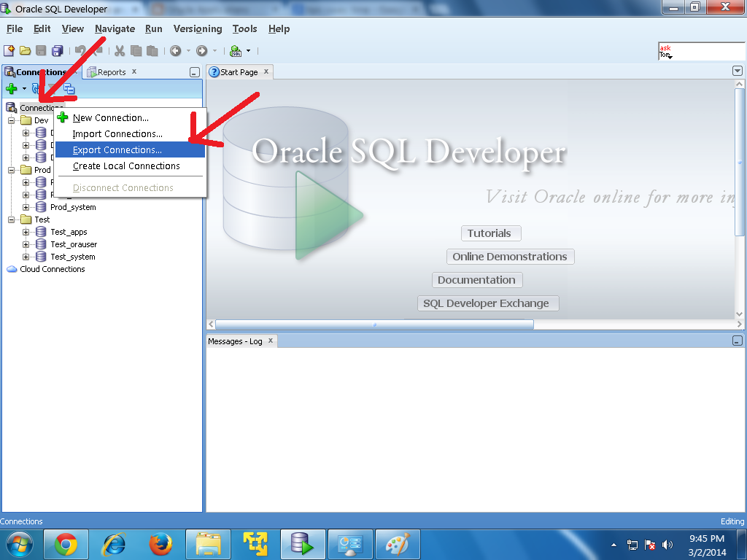Click the SQL Developer Exchange button

pos(488,303)
